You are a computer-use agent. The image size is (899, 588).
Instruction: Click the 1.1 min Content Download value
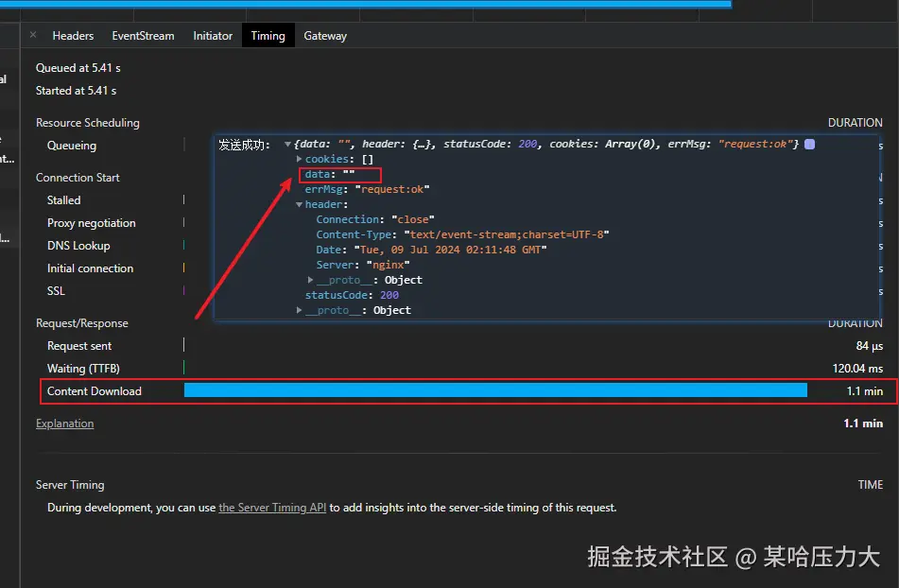click(865, 391)
